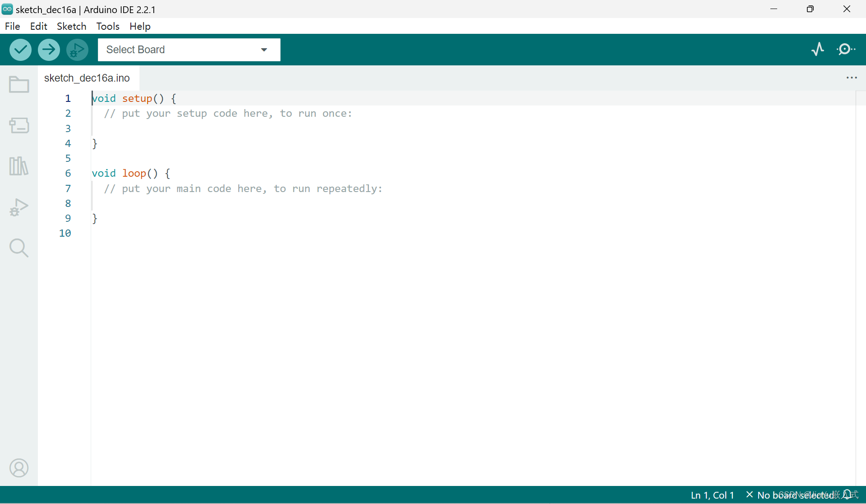Open the Tools menu
Screen dimensions: 866x504
108,26
